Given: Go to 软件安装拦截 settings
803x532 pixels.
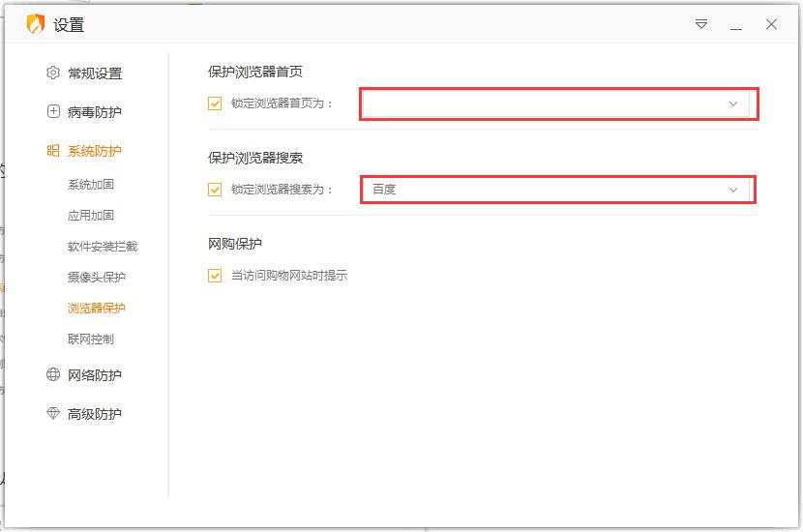Looking at the screenshot, I should click(103, 247).
